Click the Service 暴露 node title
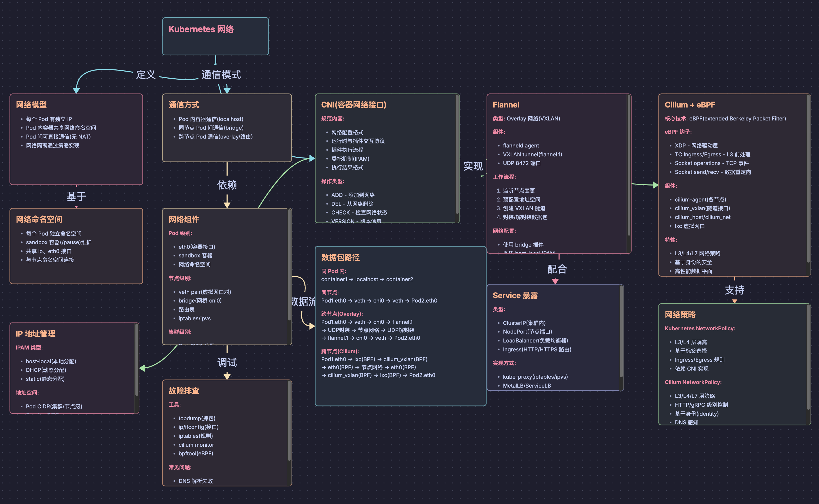Screen dimensions: 819x504 coord(515,295)
